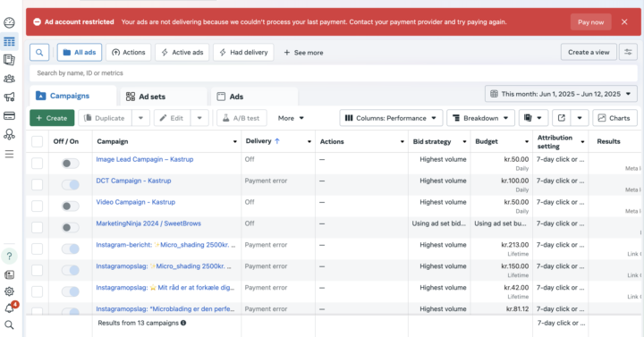644x337 pixels.
Task: Dismiss the Ad account restricted banner
Action: tap(624, 21)
